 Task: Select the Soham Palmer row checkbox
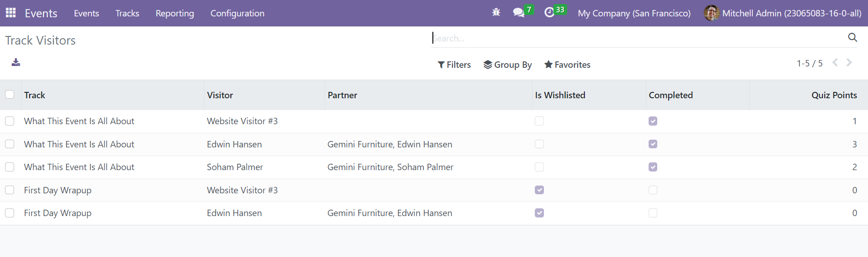(x=10, y=167)
